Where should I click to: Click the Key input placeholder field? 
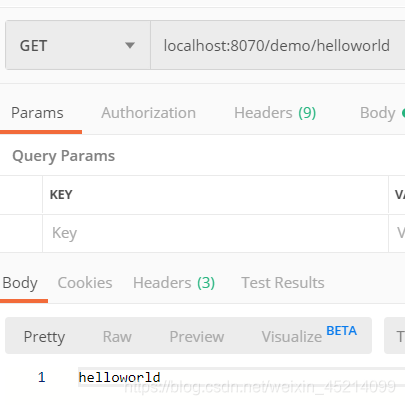215,233
